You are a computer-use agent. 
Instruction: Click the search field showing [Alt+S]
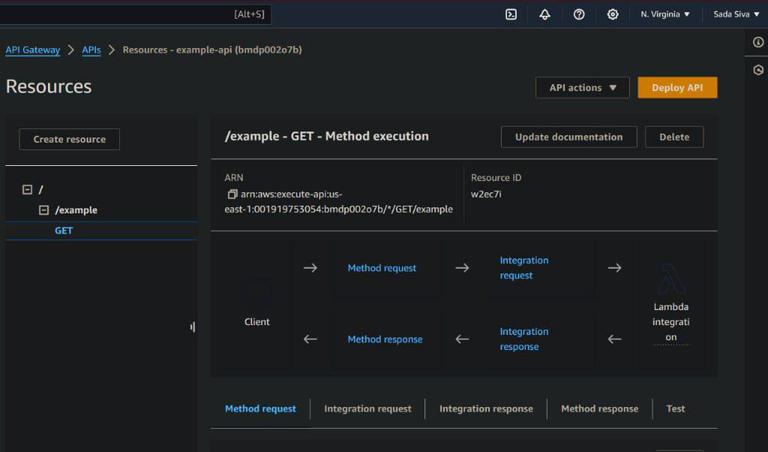(x=135, y=14)
